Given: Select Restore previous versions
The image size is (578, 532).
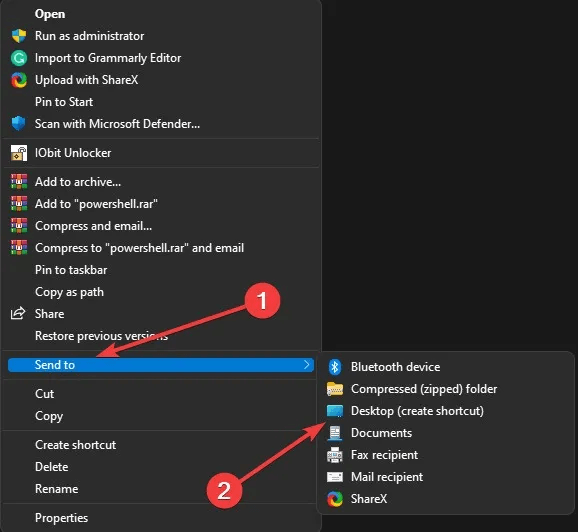Looking at the screenshot, I should tap(101, 336).
